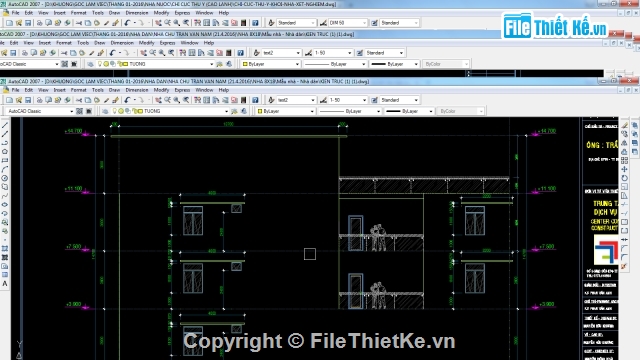640x360 pixels.
Task: Click TUONG layer color swatch in the front window
Action: coord(139,111)
